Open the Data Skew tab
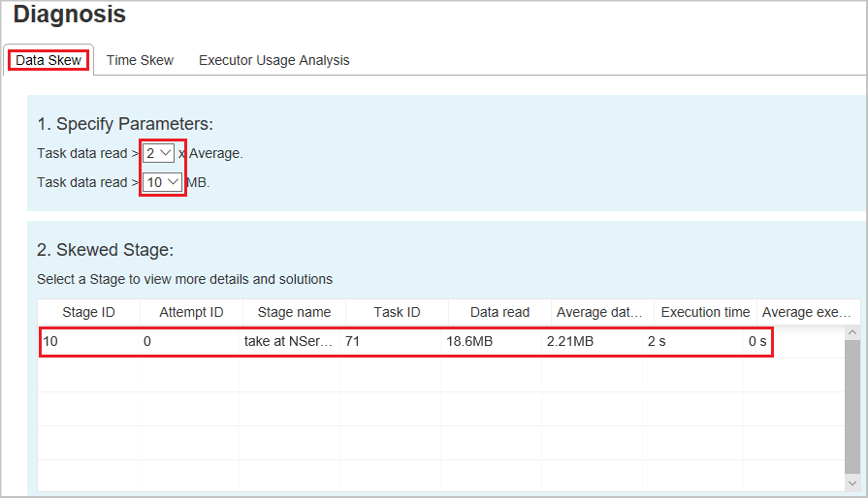The image size is (868, 498). coord(48,60)
